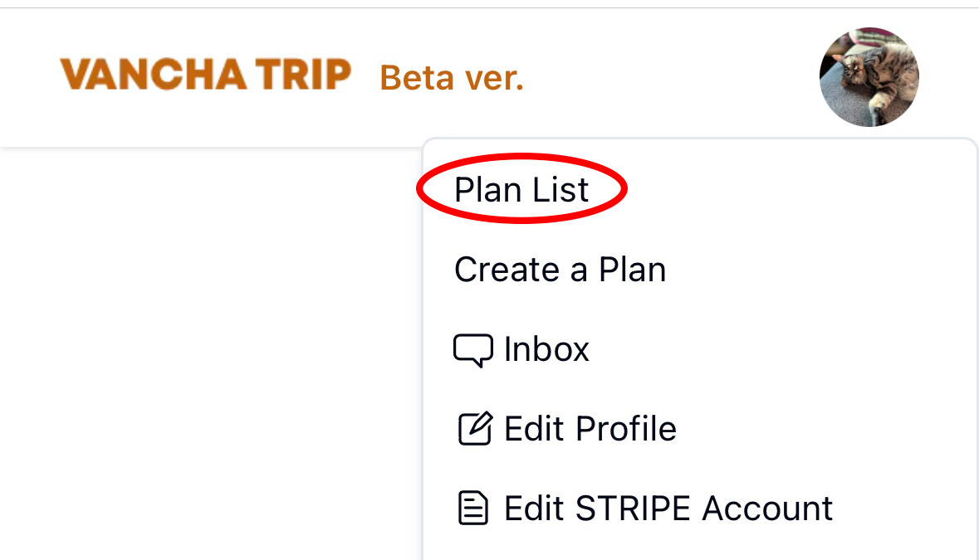Click the document icon beside STRIPE Account
Viewport: 979px width, 560px height.
pos(473,509)
